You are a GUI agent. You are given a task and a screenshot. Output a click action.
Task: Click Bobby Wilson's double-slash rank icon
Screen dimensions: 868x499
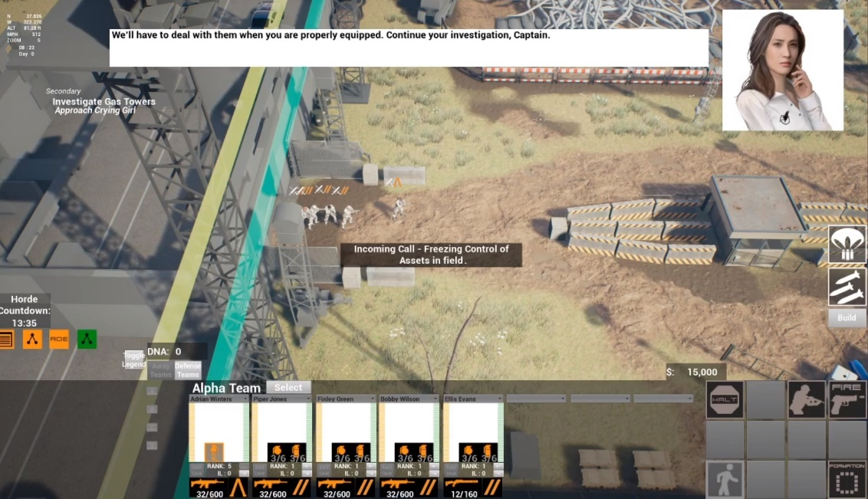429,488
